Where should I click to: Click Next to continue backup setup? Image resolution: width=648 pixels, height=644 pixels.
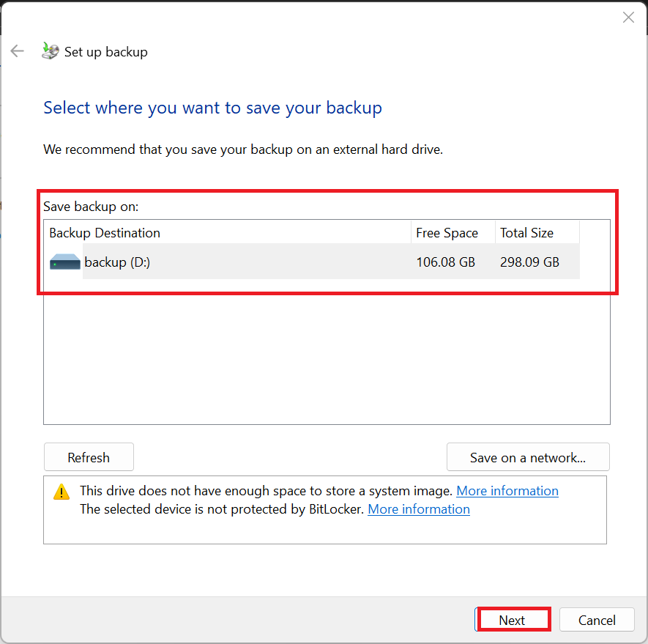tap(513, 620)
